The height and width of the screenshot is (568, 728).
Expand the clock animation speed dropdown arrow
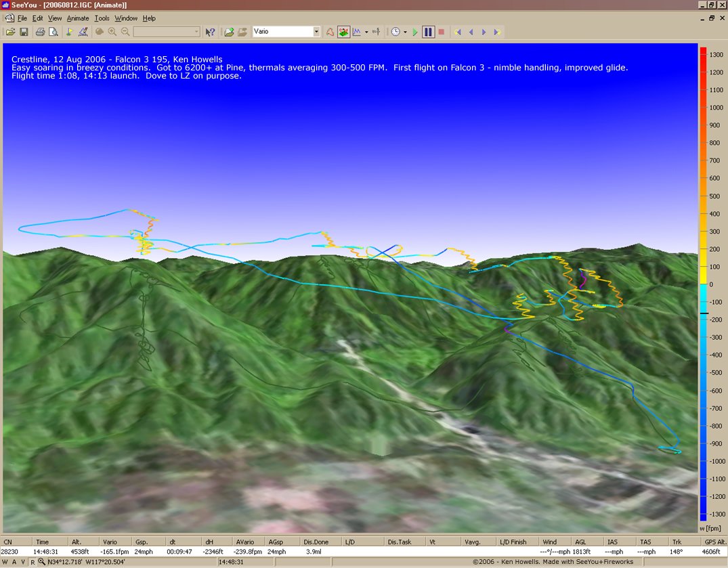[405, 32]
